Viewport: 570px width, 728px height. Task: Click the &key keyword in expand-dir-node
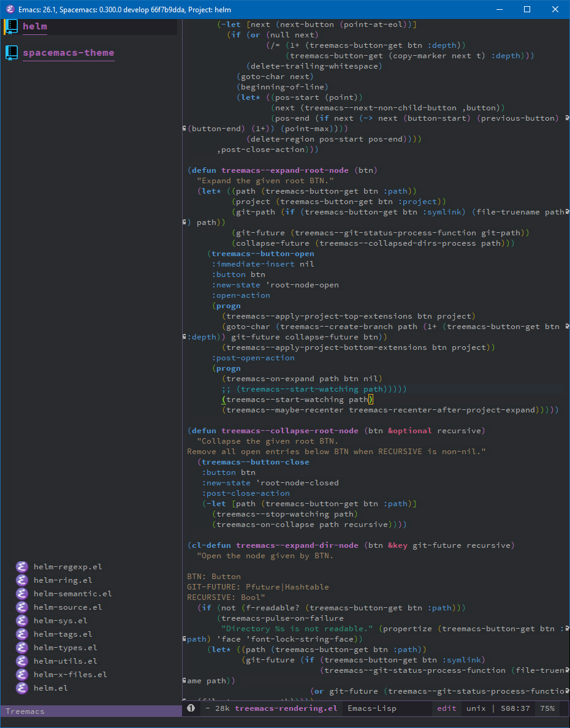(x=398, y=545)
